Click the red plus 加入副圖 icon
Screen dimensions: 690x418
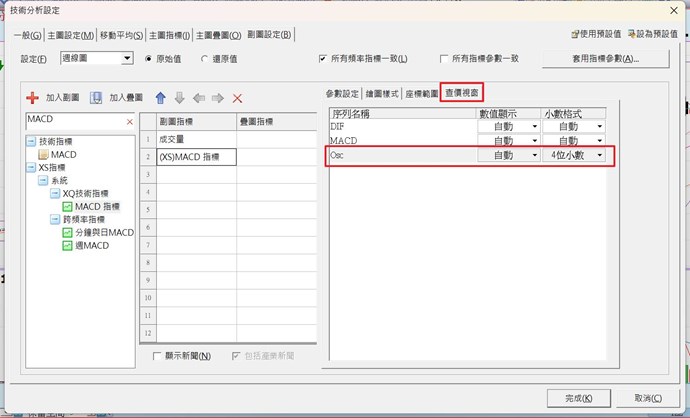pos(32,98)
